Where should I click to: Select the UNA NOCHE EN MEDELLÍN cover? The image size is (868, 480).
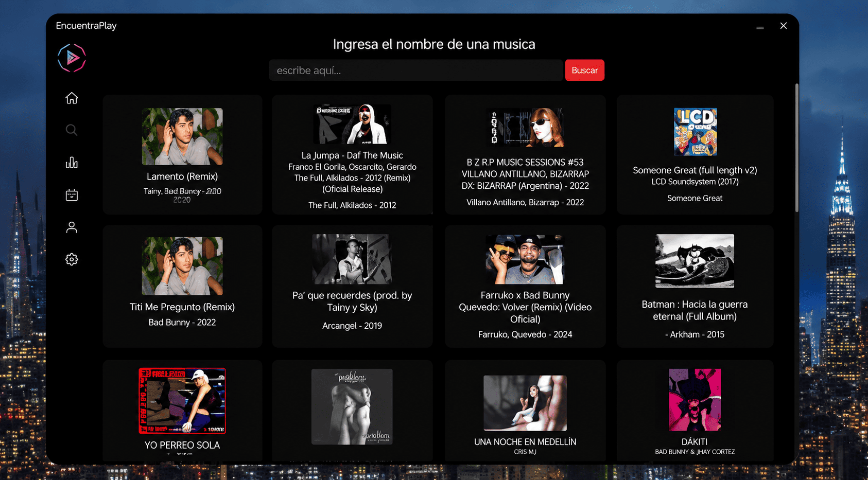tap(525, 403)
